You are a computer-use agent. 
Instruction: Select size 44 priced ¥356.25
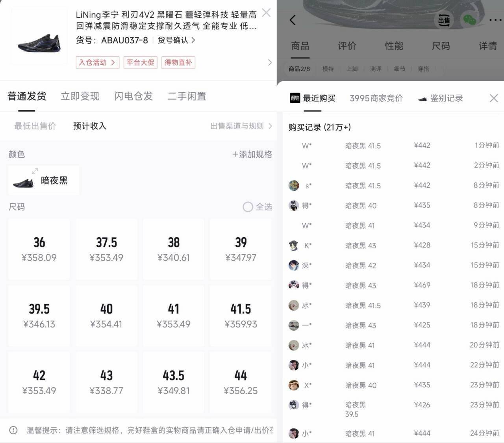[x=241, y=382]
